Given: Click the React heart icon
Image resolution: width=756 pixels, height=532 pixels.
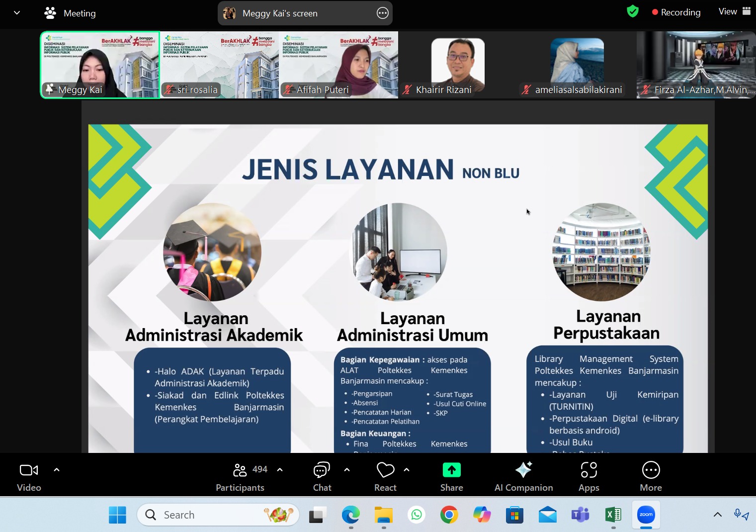Looking at the screenshot, I should [385, 476].
